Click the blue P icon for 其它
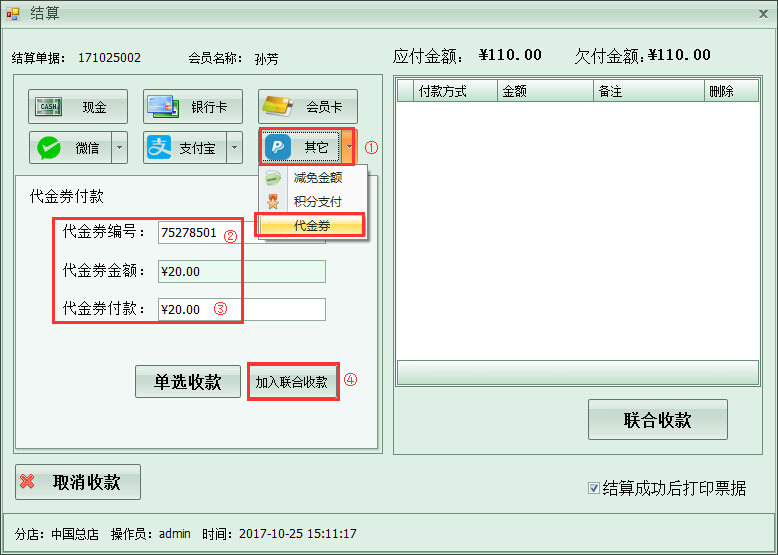Viewport: 778px width, 555px height. tap(278, 147)
